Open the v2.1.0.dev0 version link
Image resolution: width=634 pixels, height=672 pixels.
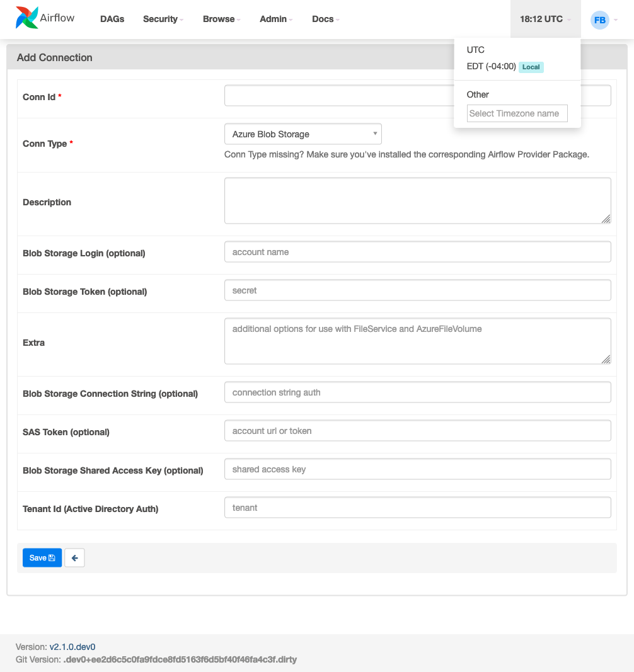[x=72, y=647]
